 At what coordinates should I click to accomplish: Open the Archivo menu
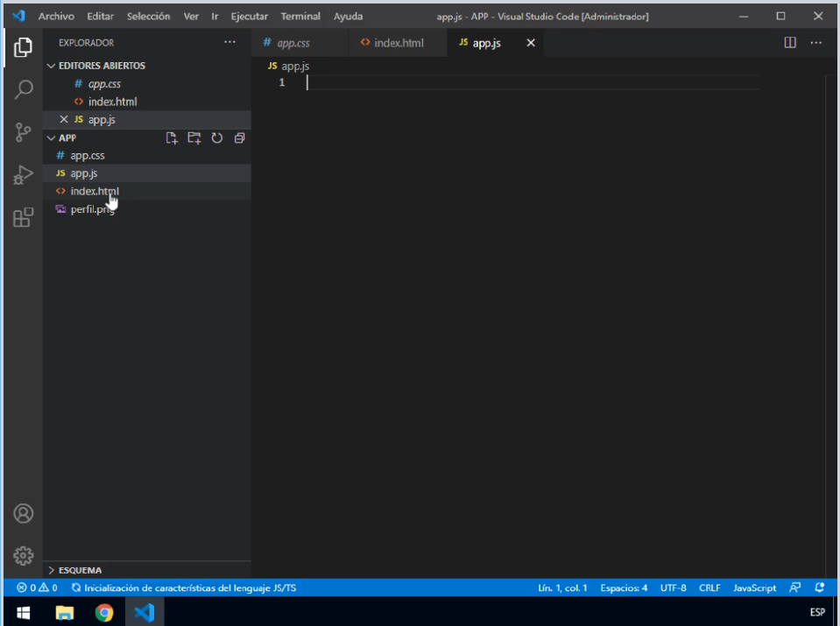click(56, 16)
